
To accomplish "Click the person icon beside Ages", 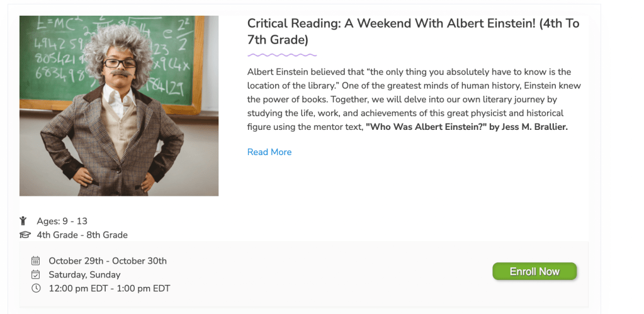I will (23, 221).
